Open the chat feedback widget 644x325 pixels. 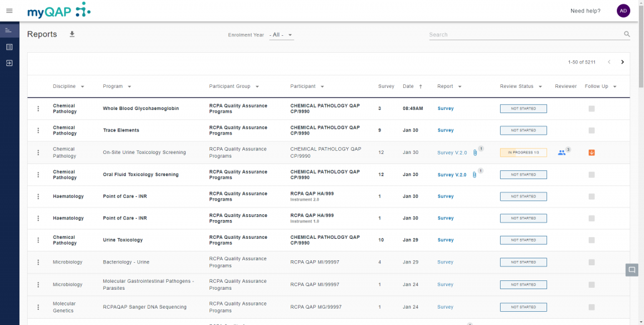(631, 270)
